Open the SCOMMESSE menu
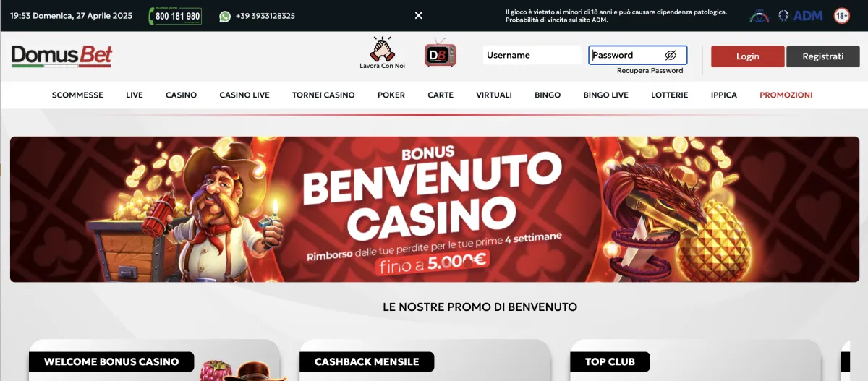Screen dimensions: 868x381 pyautogui.click(x=77, y=95)
